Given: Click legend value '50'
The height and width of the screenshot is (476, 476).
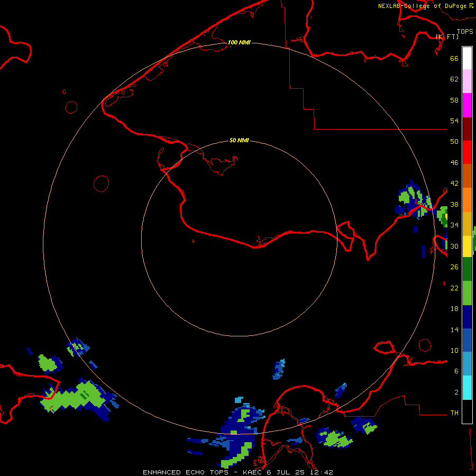Looking at the screenshot, I should (x=454, y=142).
